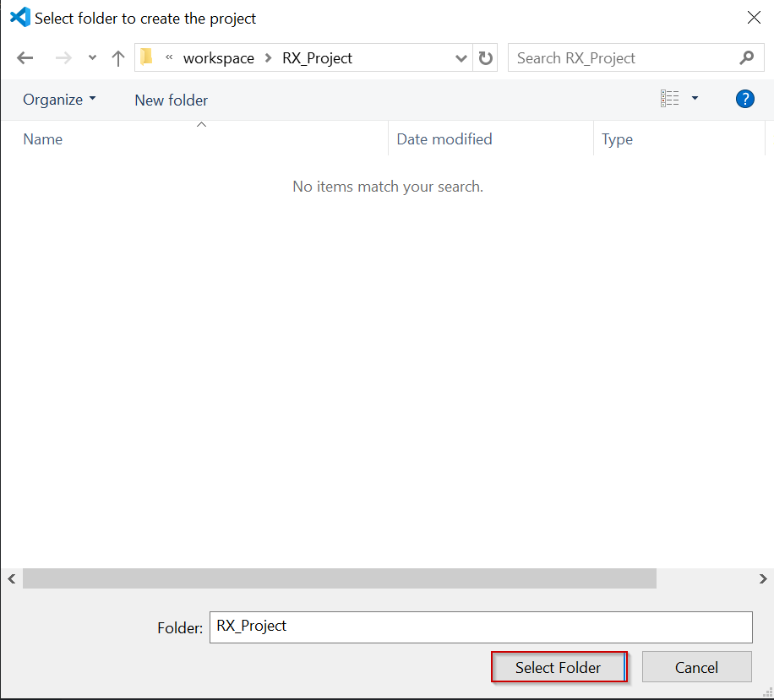Change view with the view icon
This screenshot has width=774, height=700.
click(x=670, y=99)
